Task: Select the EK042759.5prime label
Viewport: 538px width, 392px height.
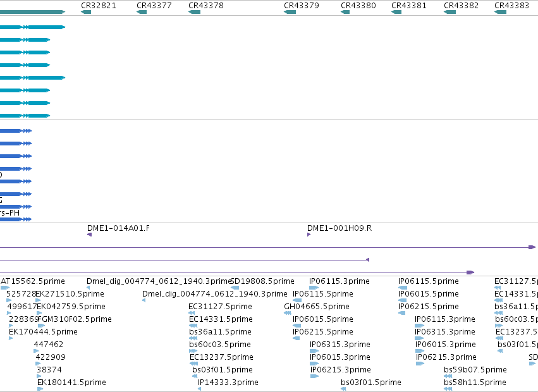Action: [71, 307]
